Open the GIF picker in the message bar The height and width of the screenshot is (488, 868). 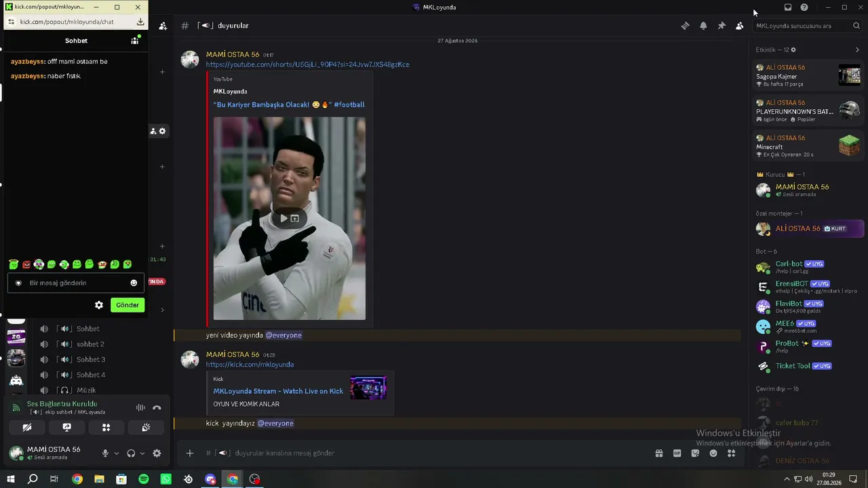[677, 453]
